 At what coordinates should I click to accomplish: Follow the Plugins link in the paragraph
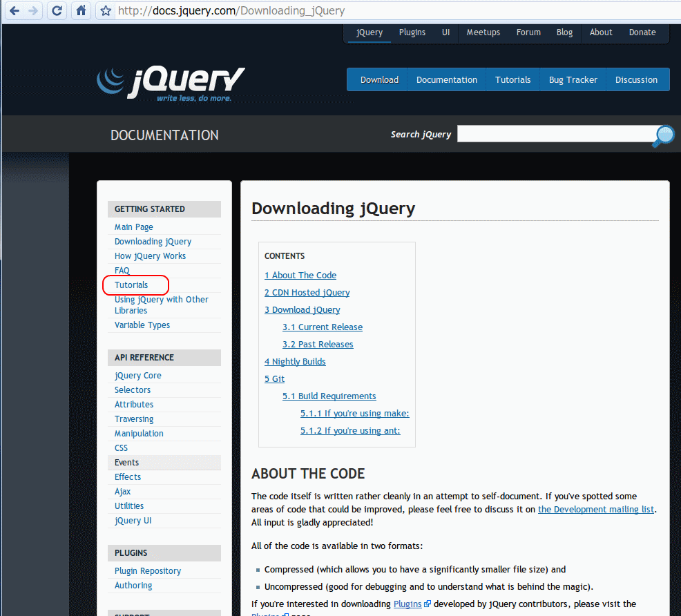click(x=407, y=604)
